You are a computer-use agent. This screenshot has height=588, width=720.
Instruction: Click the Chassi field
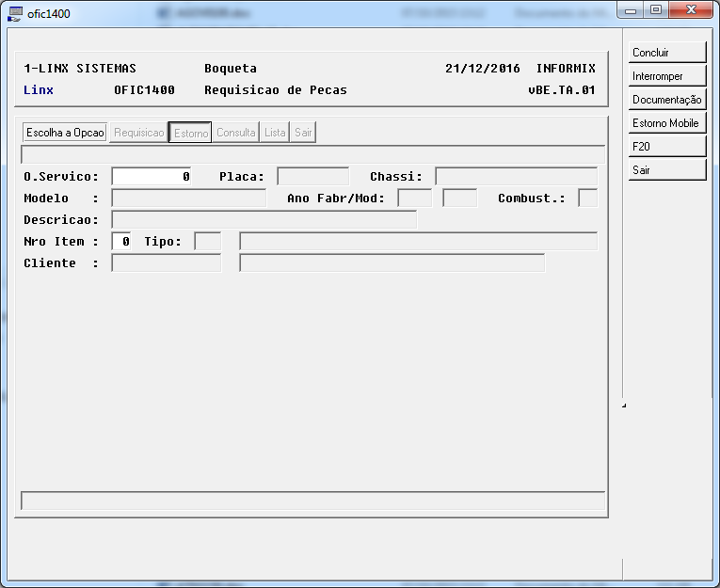tap(516, 176)
